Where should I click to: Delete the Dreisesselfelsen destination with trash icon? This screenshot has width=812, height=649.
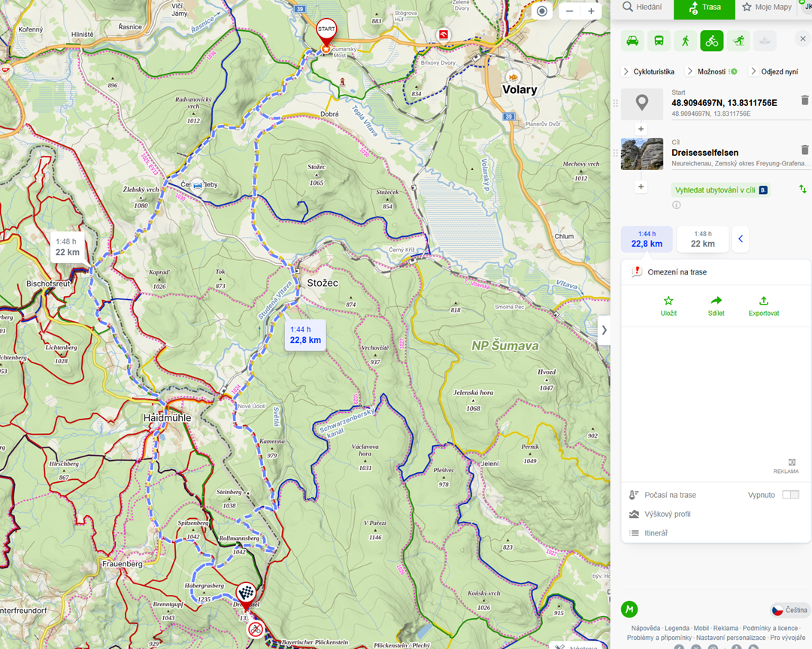[804, 150]
